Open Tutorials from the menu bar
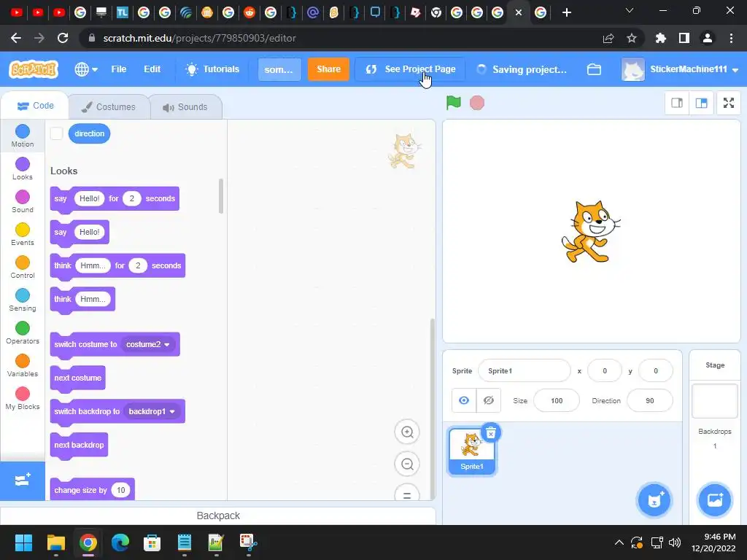Image resolution: width=747 pixels, height=560 pixels. pos(212,69)
